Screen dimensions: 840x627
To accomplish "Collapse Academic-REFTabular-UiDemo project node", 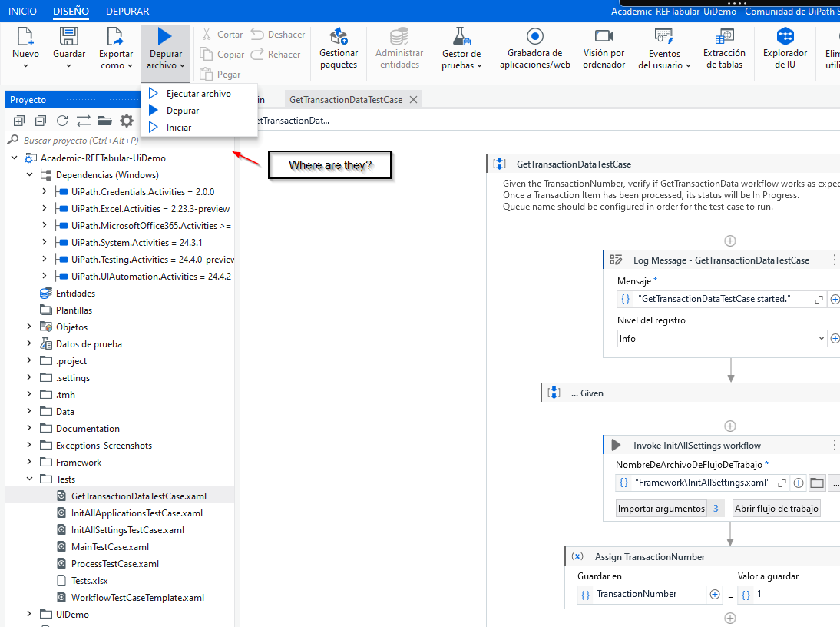I will pyautogui.click(x=15, y=158).
